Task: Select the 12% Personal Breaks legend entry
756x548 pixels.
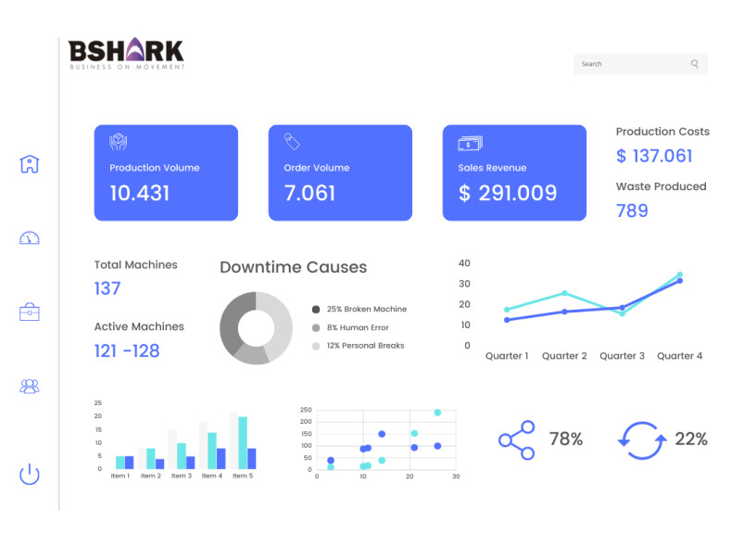Action: (365, 346)
